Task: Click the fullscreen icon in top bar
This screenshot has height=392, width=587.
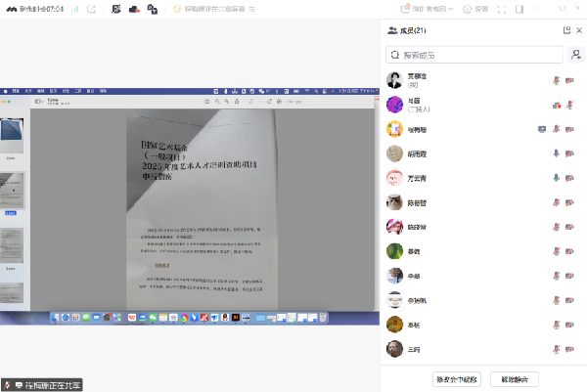Action: point(502,10)
